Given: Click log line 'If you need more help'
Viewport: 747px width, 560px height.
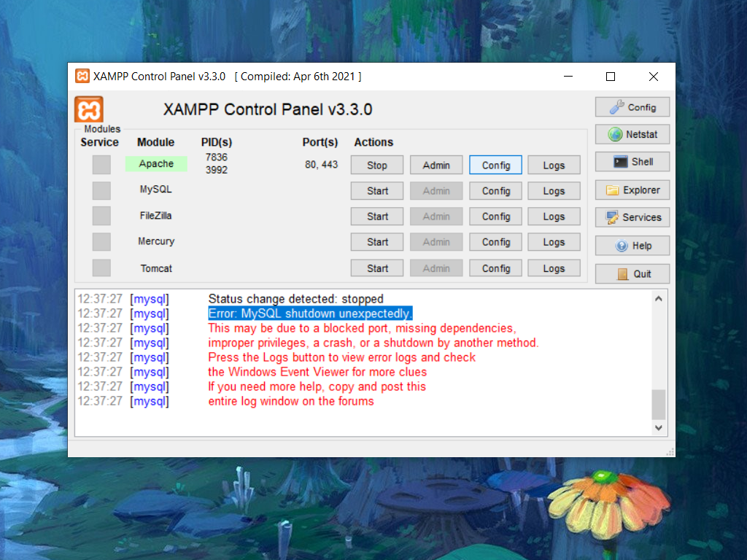Looking at the screenshot, I should pyautogui.click(x=317, y=386).
